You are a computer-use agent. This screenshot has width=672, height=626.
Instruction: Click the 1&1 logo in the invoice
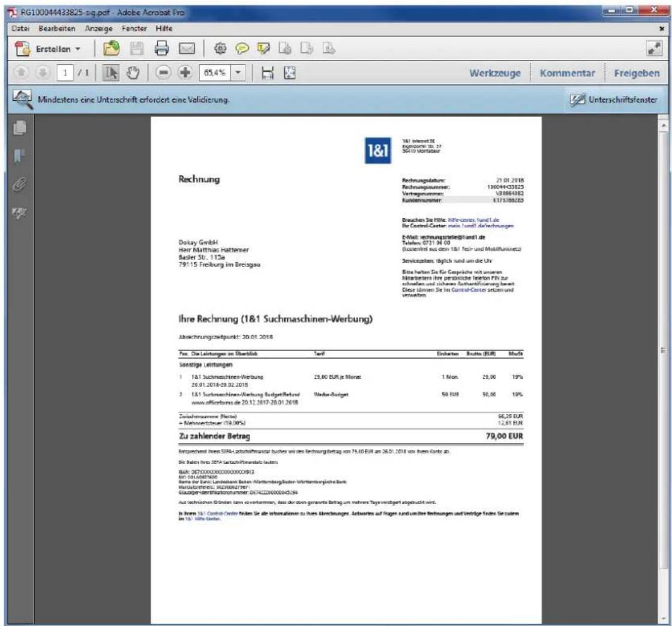click(377, 151)
